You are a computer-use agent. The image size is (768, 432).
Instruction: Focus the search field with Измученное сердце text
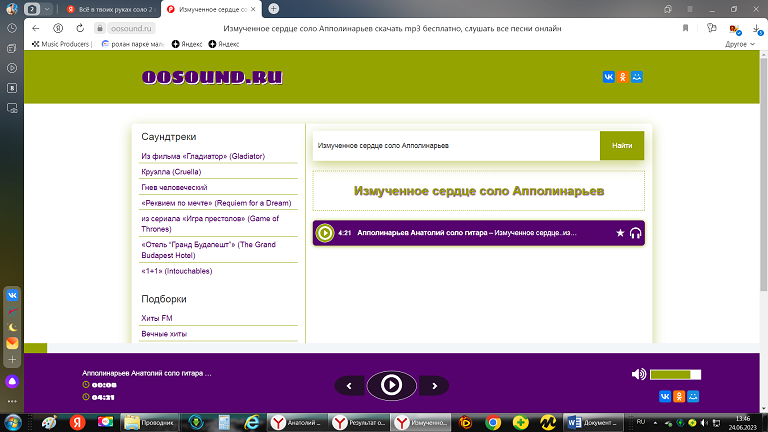(456, 145)
